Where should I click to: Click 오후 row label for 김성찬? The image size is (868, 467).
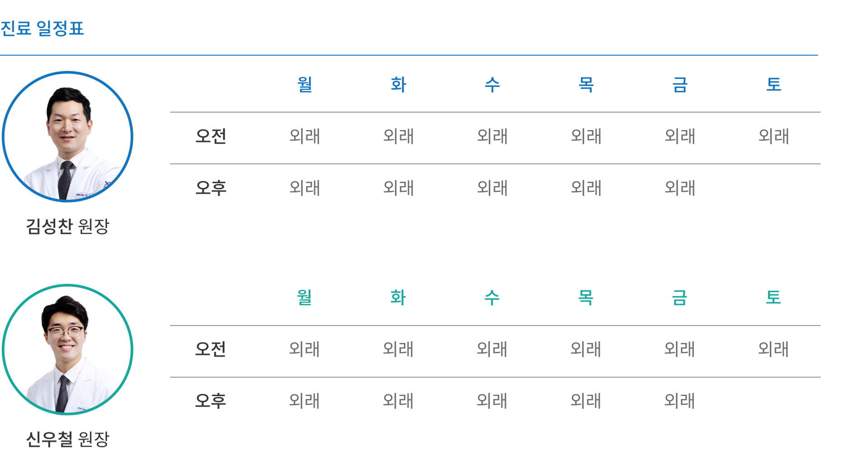point(211,188)
